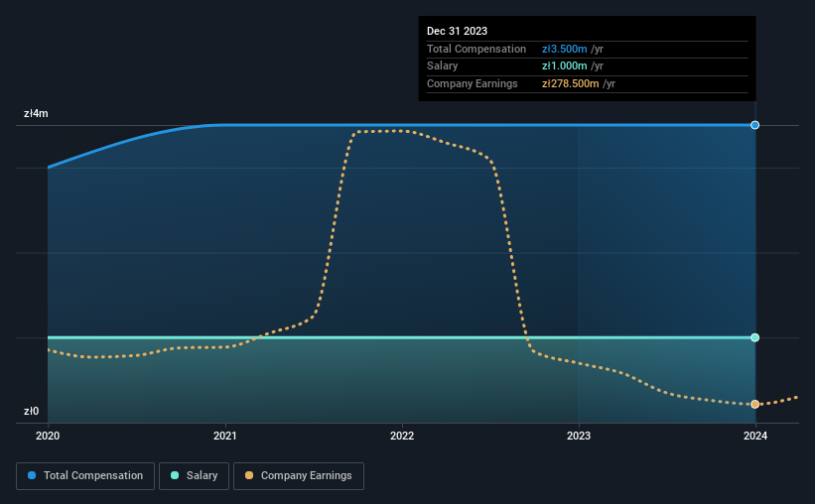Click the Company Earnings label in tooltip

(x=472, y=83)
